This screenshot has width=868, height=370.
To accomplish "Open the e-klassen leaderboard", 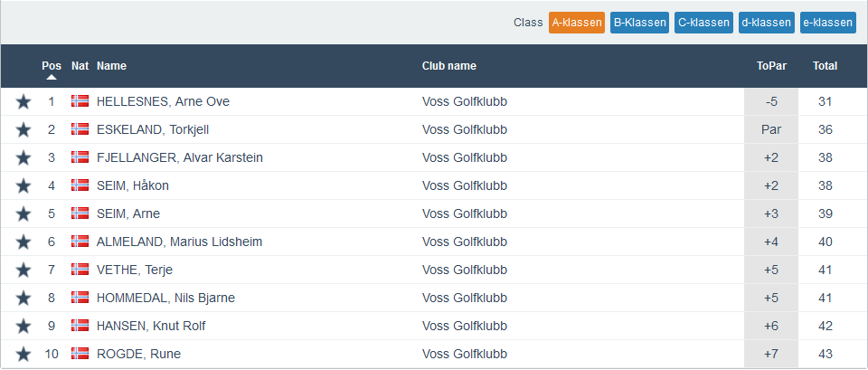I will [x=827, y=23].
